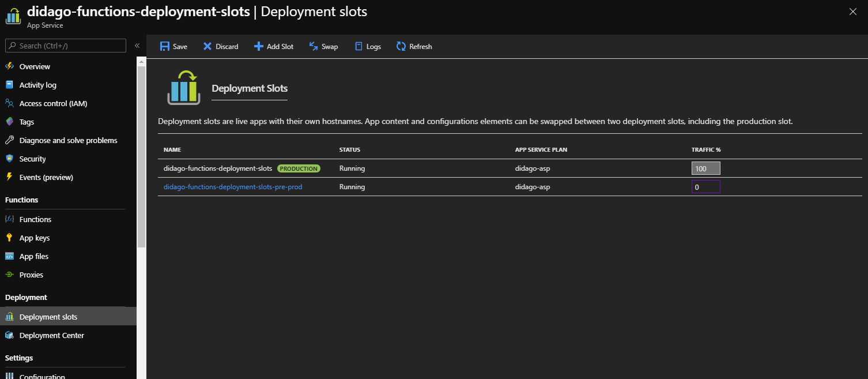Go to Security section
This screenshot has width=868, height=379.
(x=32, y=159)
